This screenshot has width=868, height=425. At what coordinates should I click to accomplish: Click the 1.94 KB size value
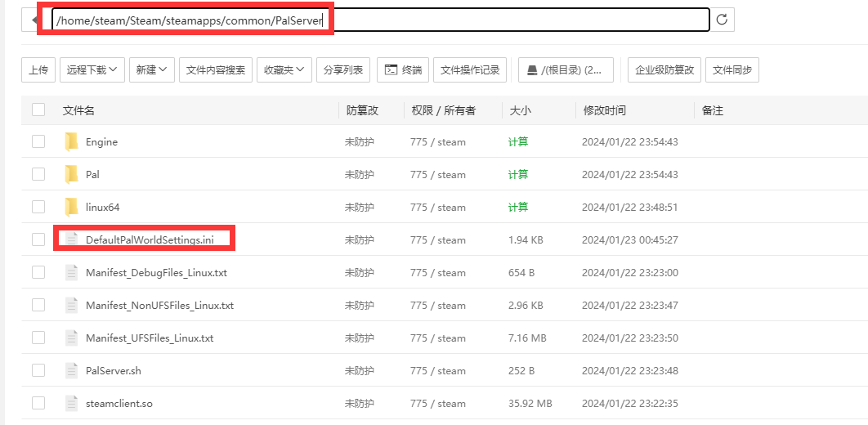point(526,240)
